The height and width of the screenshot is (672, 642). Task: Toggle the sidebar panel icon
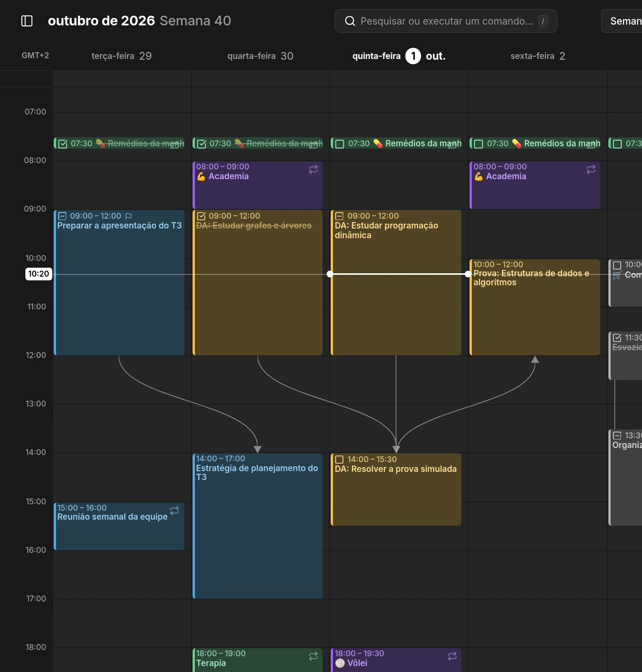(27, 21)
